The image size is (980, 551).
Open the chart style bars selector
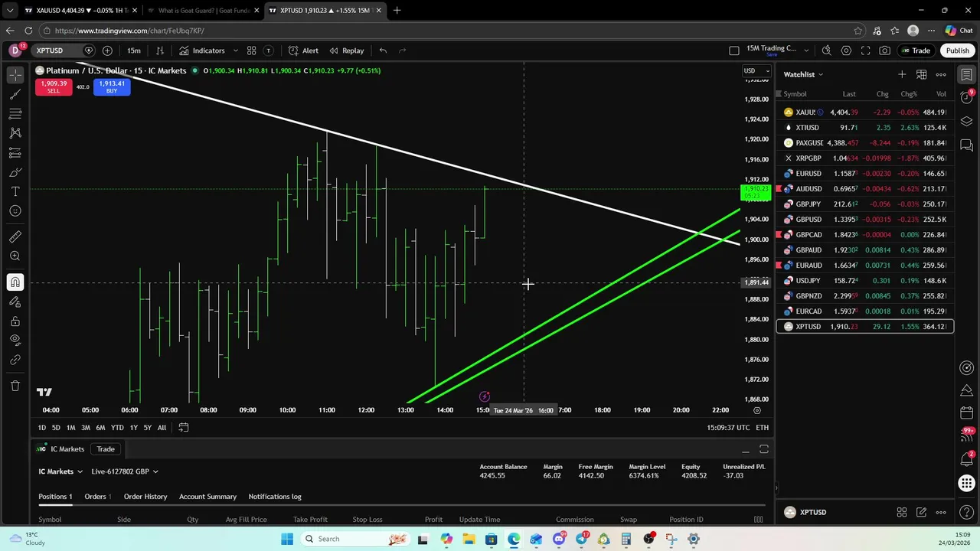(160, 51)
